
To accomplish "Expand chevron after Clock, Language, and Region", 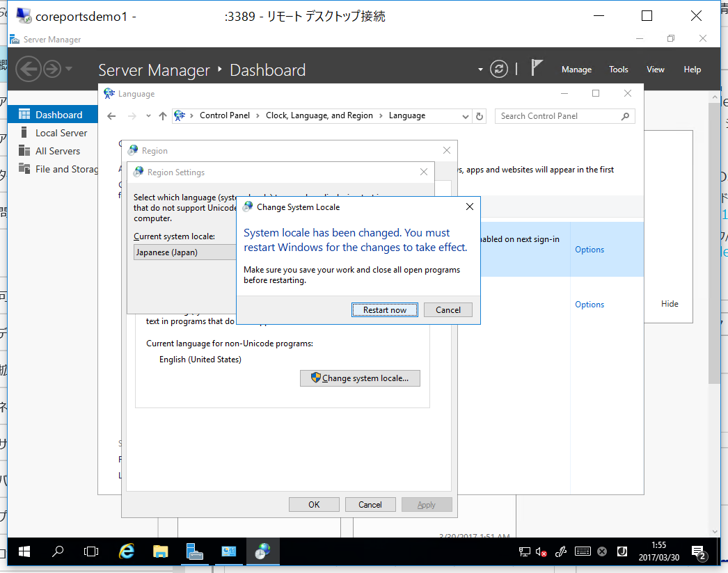I will click(x=381, y=115).
